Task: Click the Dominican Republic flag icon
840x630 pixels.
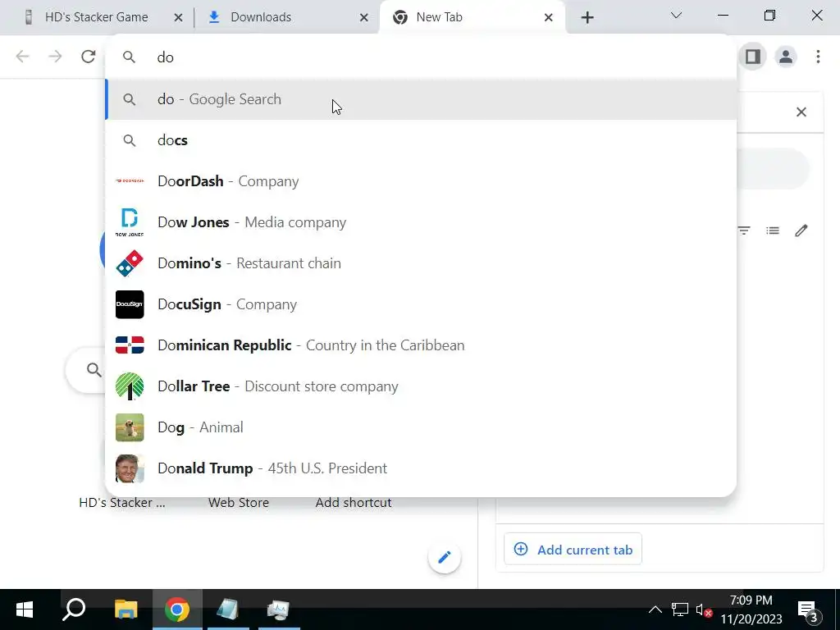Action: click(130, 345)
